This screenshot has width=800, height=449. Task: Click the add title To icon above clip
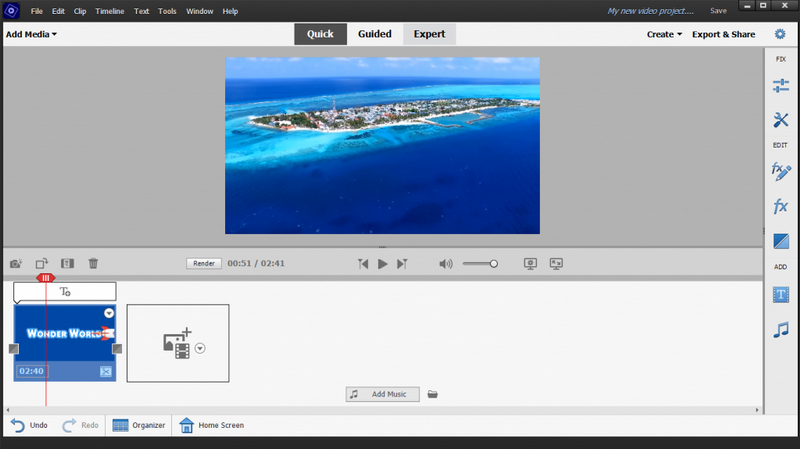pos(65,291)
